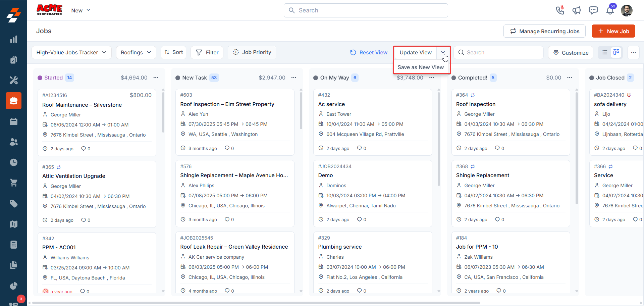Open the Sort options
Image resolution: width=644 pixels, height=306 pixels.
[174, 52]
